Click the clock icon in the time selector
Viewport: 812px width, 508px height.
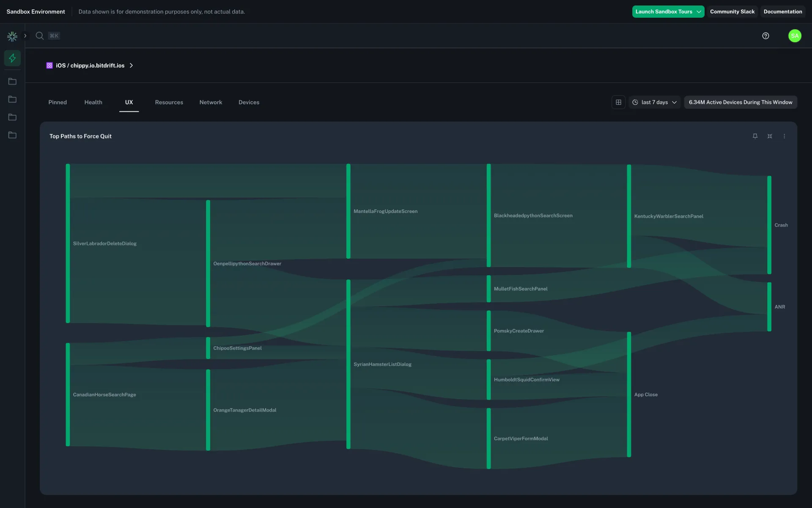click(635, 102)
